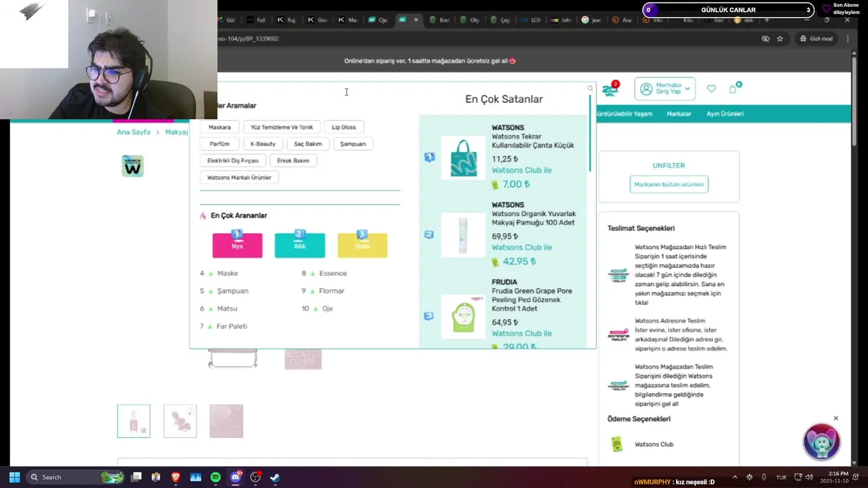Click the Adresine Teslim delivery icon
Viewport: 868px width, 488px height.
(618, 335)
